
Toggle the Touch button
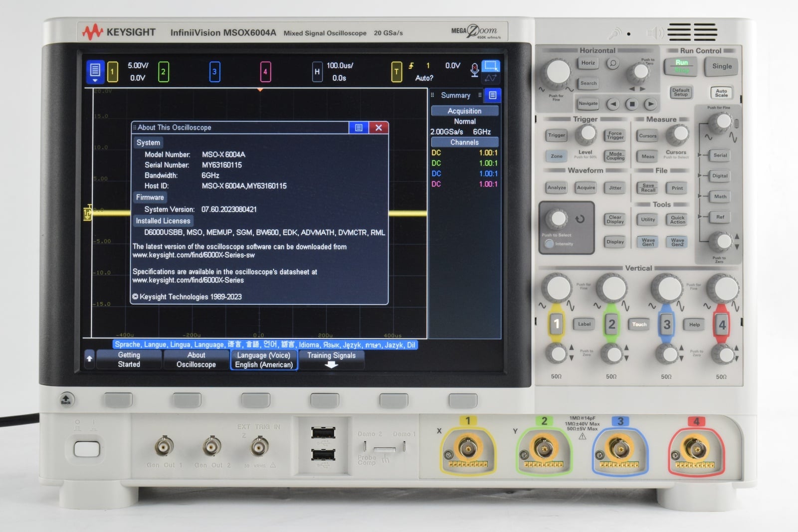click(x=639, y=325)
